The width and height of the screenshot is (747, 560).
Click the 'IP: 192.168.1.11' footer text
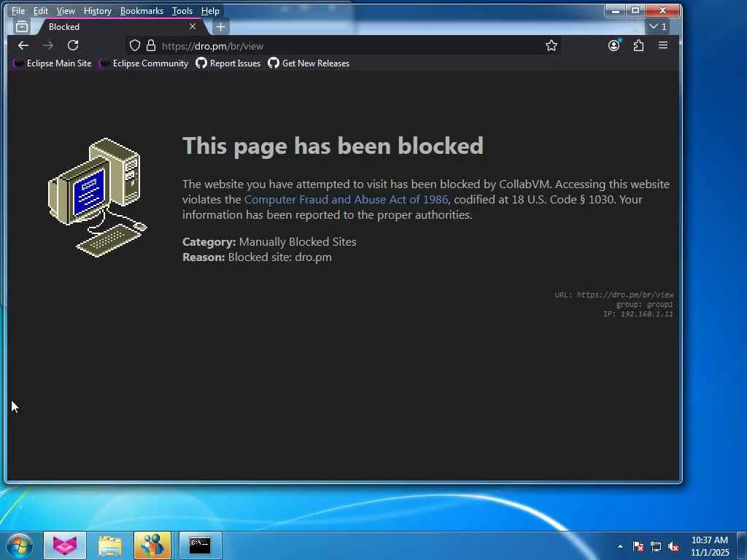638,314
